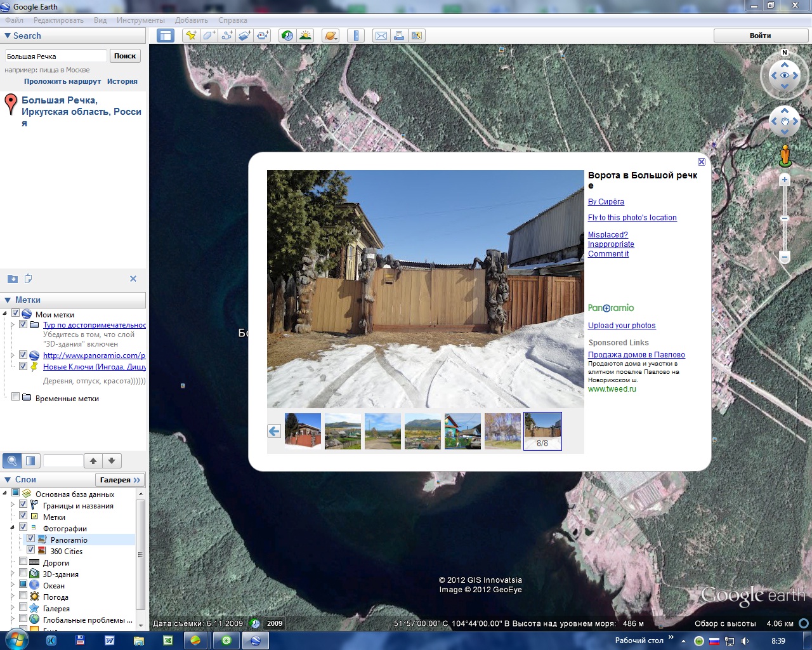
Task: Click 'Fly to this photo's location' link
Action: click(x=632, y=218)
